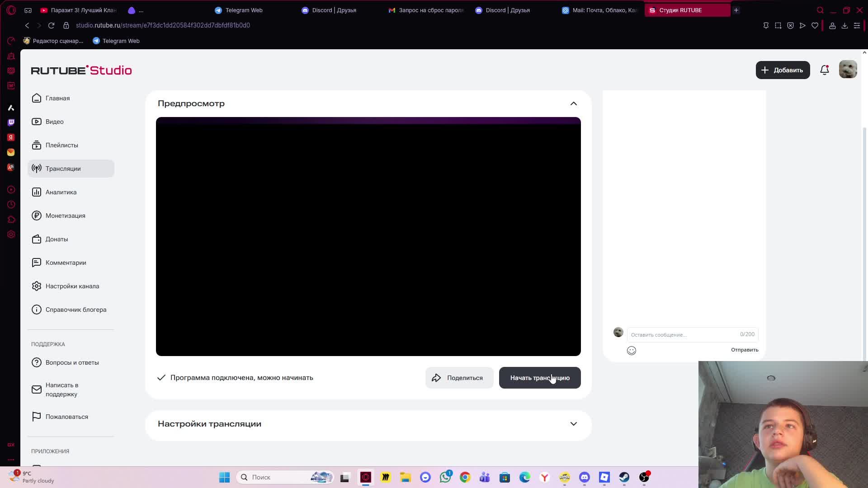Click the Поделиться share button
This screenshot has width=868, height=488.
point(459,378)
